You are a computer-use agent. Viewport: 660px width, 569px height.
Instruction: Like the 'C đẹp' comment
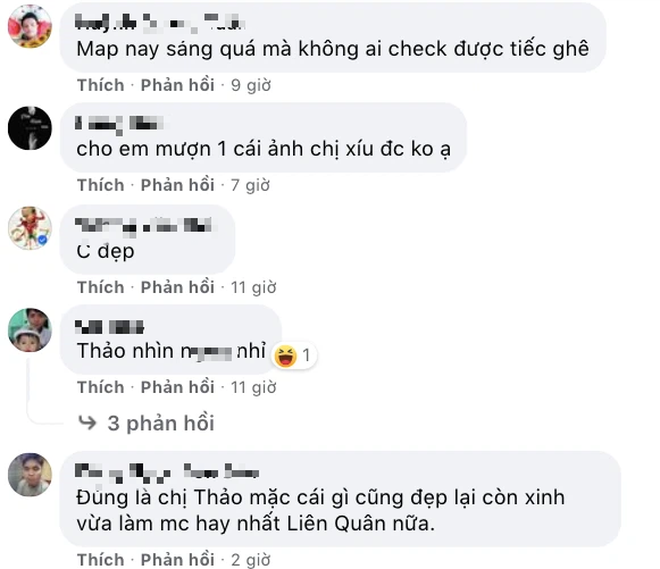(x=101, y=287)
